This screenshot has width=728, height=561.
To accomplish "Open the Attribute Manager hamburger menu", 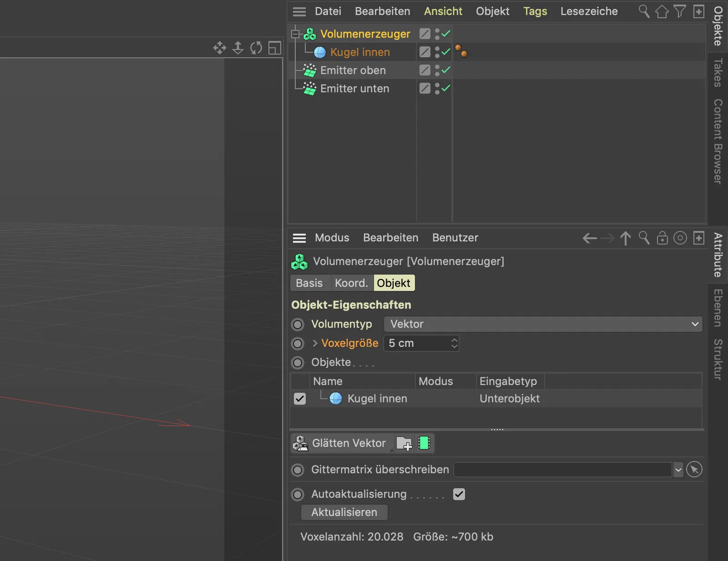I will pyautogui.click(x=299, y=238).
